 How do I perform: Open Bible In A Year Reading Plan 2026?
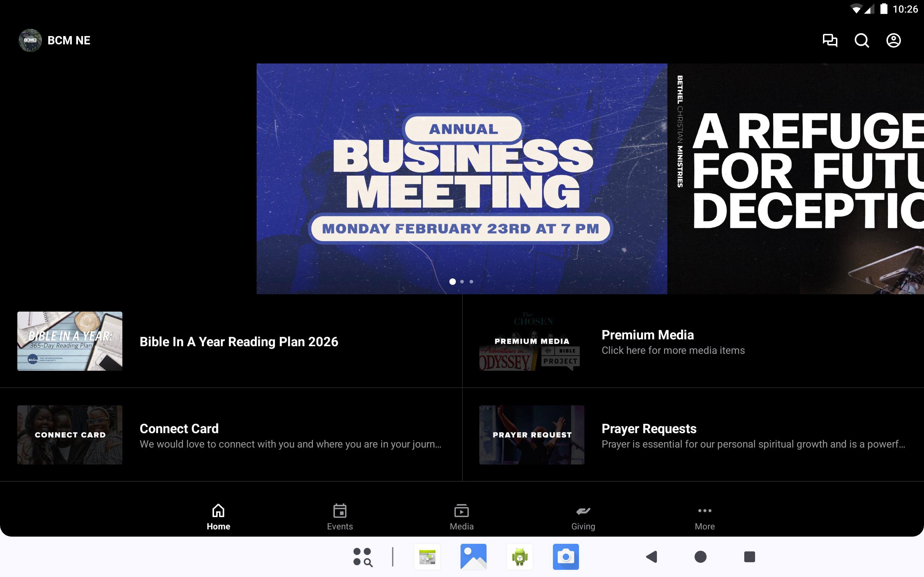[239, 342]
